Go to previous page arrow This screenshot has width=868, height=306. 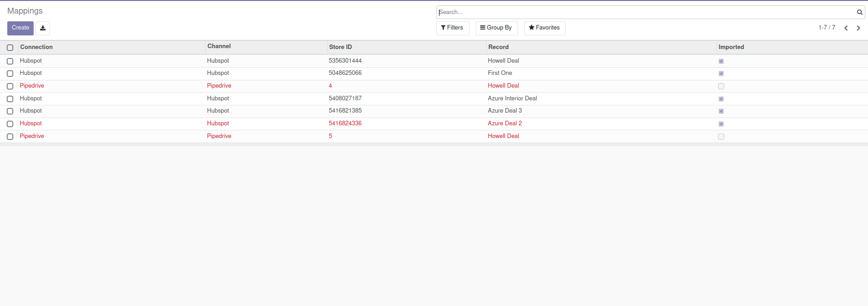pos(846,28)
